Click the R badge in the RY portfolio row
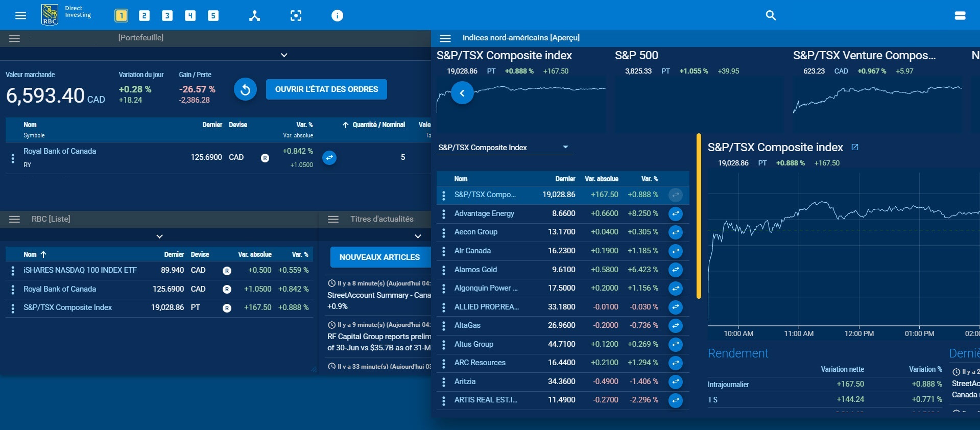Viewport: 980px width, 430px height. click(x=265, y=158)
